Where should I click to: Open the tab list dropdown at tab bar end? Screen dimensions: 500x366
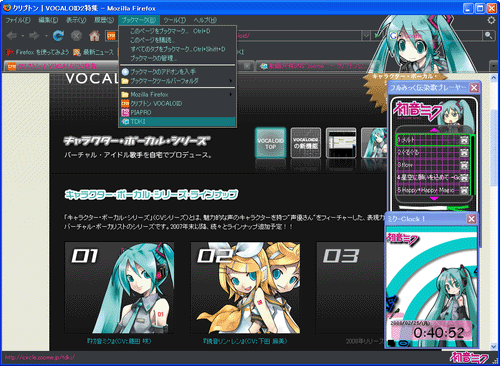pyautogui.click(x=494, y=66)
